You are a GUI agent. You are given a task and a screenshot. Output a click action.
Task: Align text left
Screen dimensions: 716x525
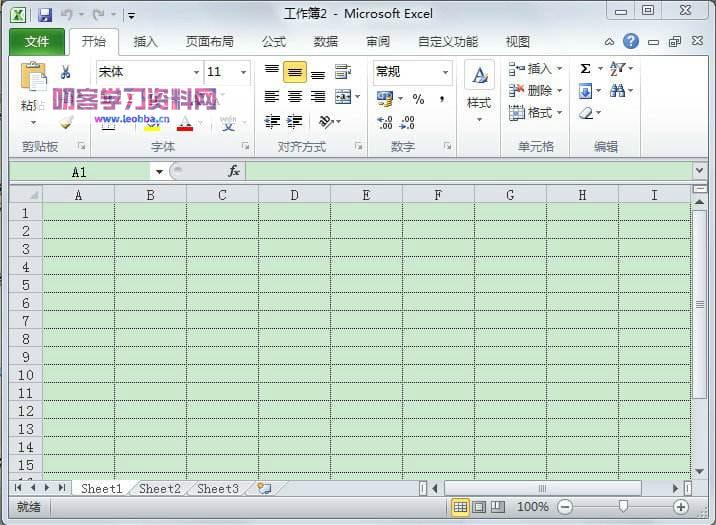click(x=272, y=96)
